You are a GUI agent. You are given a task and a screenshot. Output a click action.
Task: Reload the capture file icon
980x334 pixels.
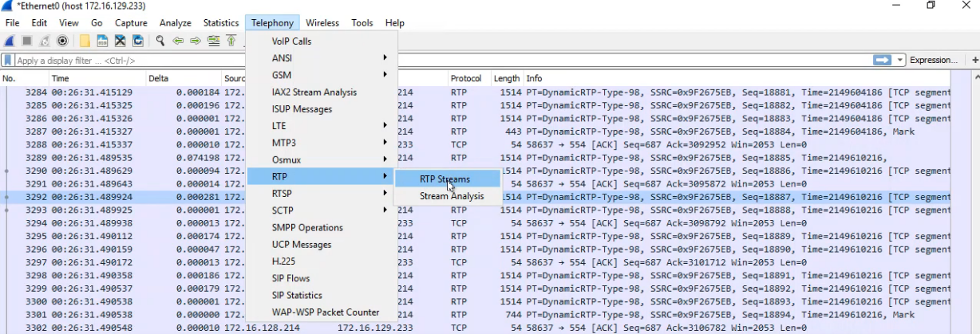(138, 41)
